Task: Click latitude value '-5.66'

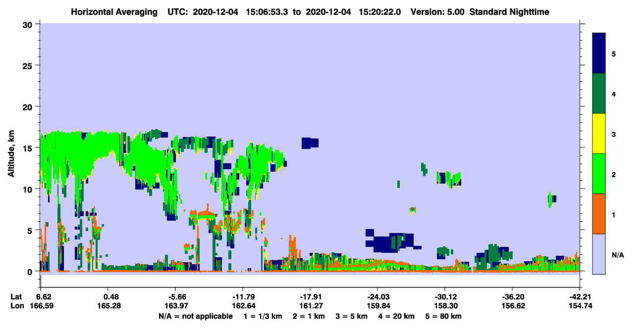Action: click(177, 297)
